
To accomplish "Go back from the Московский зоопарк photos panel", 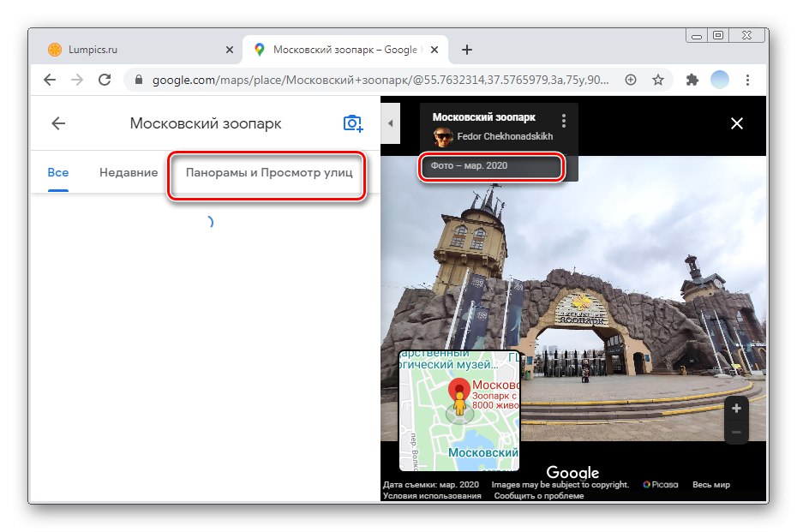I will pyautogui.click(x=58, y=123).
